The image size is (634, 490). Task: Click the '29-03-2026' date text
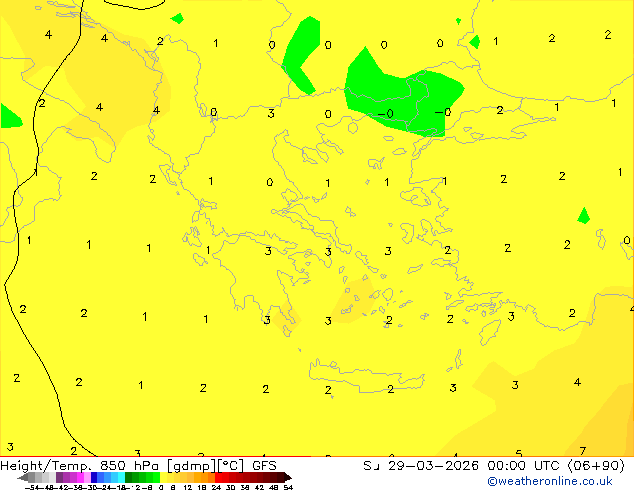[433, 466]
